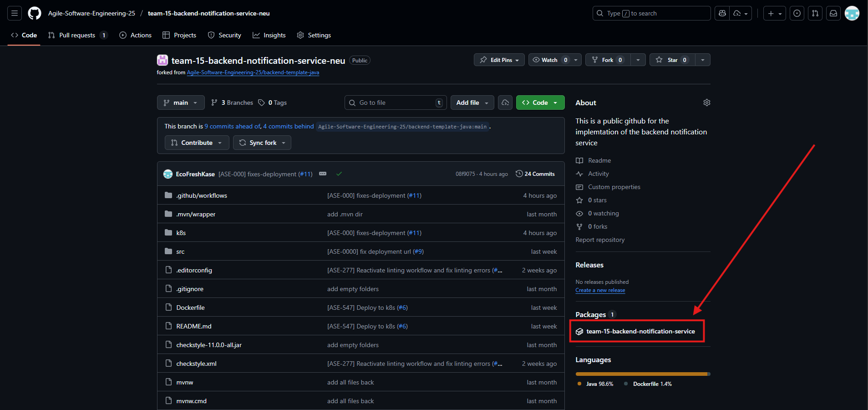868x410 pixels.
Task: Open the Security tab
Action: click(224, 35)
